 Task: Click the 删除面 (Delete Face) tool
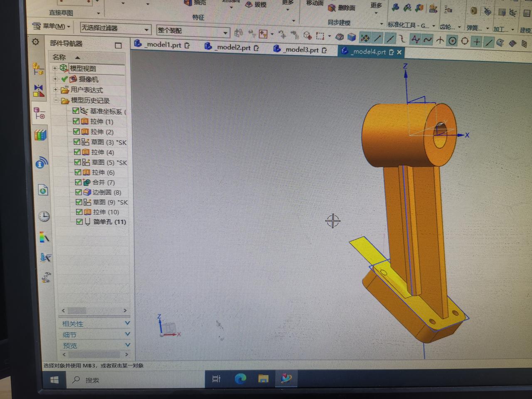[x=342, y=8]
